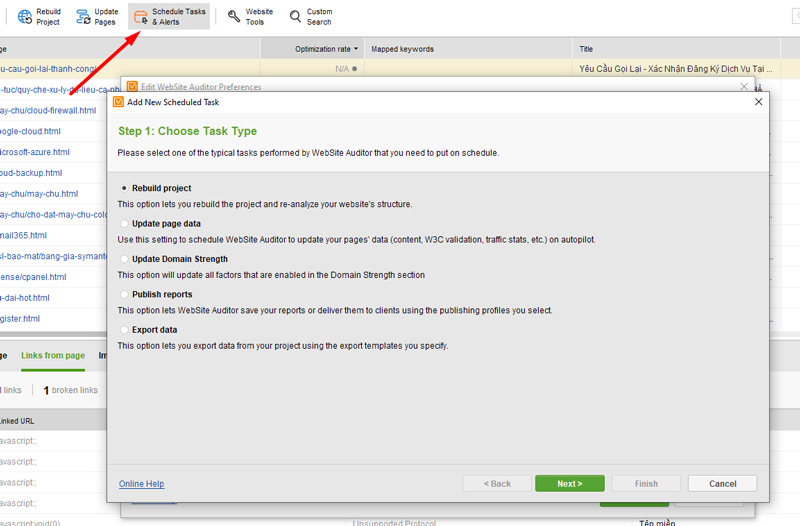Switch to the Links from page tab
Viewport: 800px width, 526px height.
point(53,356)
